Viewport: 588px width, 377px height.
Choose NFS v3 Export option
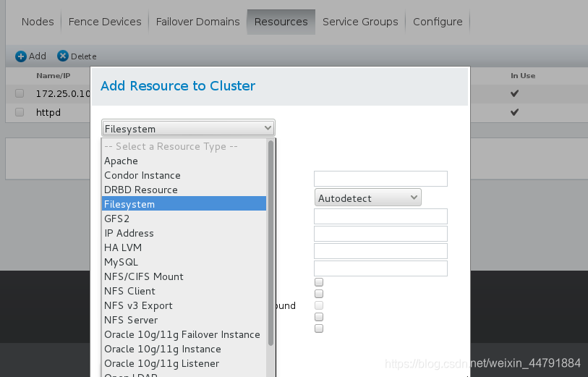click(x=184, y=305)
